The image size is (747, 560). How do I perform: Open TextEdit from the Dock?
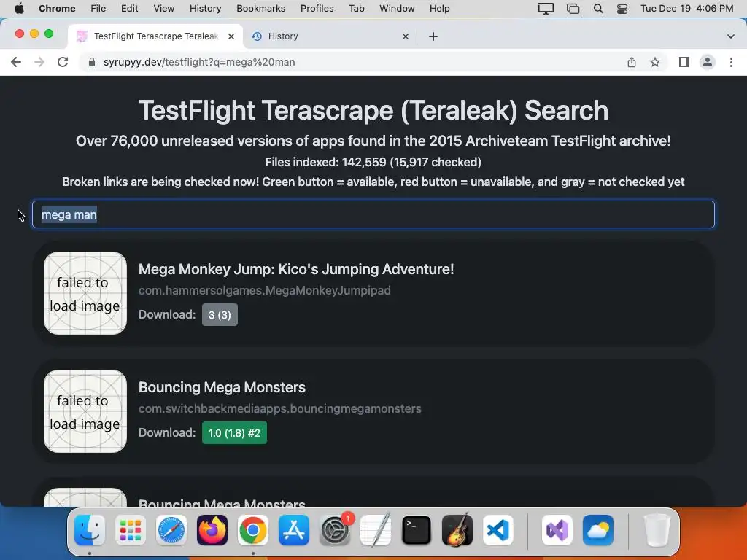pos(376,530)
